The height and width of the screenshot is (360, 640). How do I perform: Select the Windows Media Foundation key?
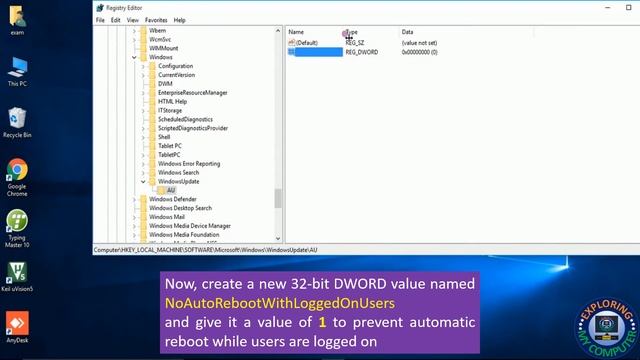tap(184, 235)
